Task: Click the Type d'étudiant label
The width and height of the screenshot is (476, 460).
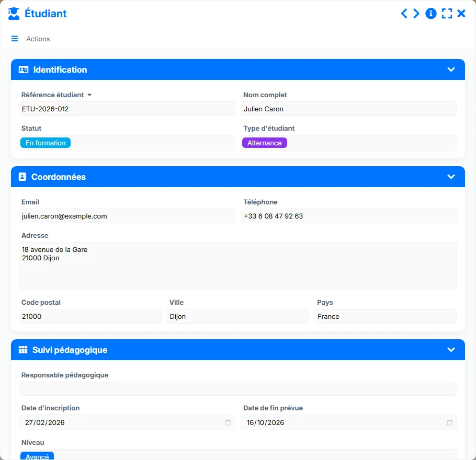Action: click(269, 129)
